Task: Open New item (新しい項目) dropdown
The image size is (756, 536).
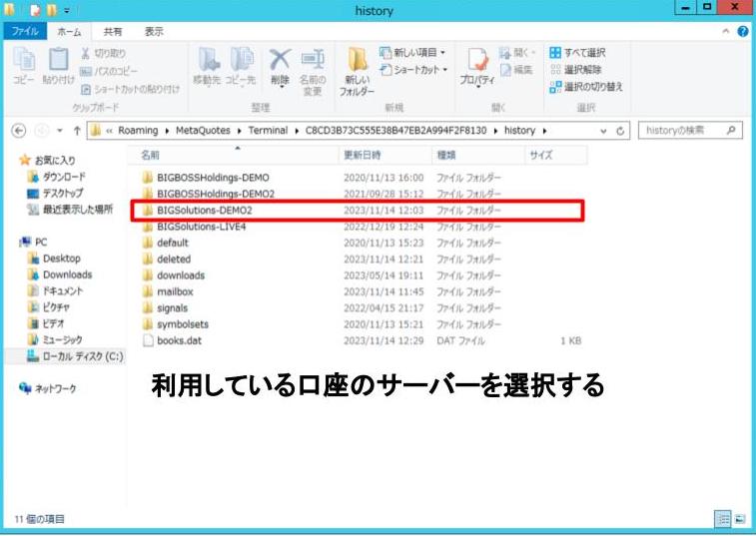Action: point(412,52)
